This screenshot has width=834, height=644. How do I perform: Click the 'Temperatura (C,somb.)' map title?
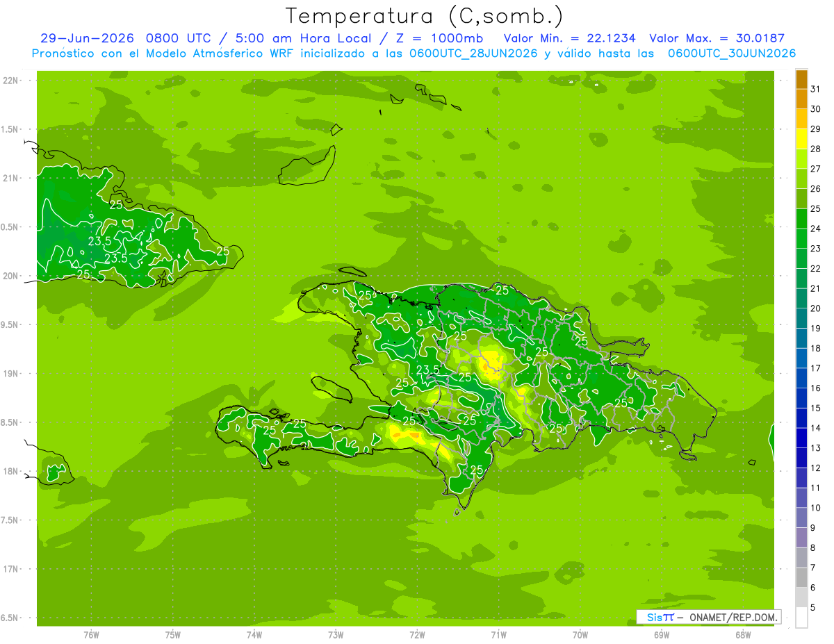[x=424, y=16]
